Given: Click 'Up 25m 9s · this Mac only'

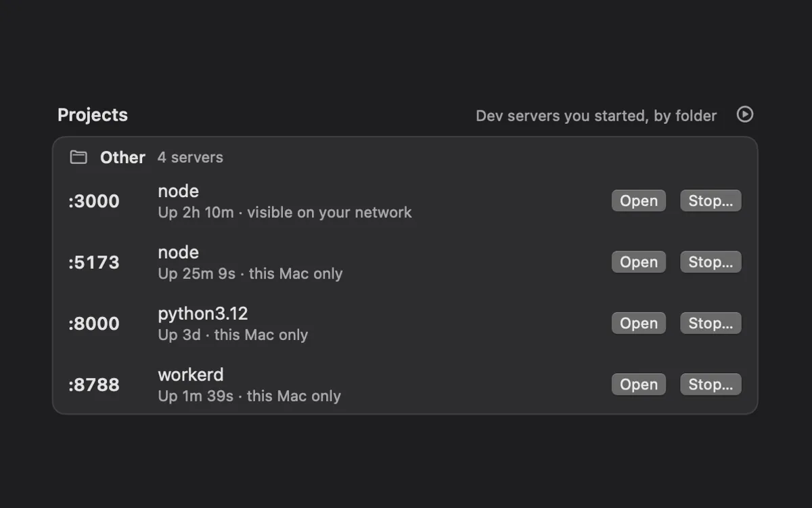Looking at the screenshot, I should click(x=250, y=274).
